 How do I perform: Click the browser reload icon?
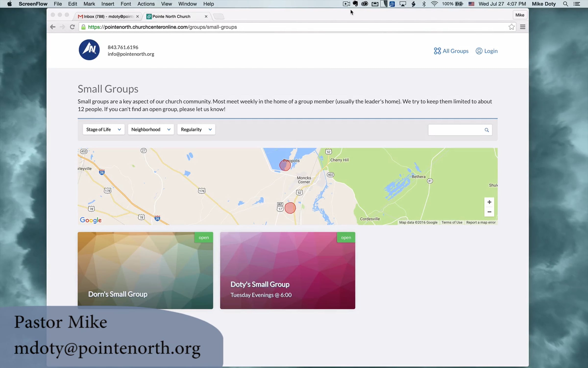(72, 27)
